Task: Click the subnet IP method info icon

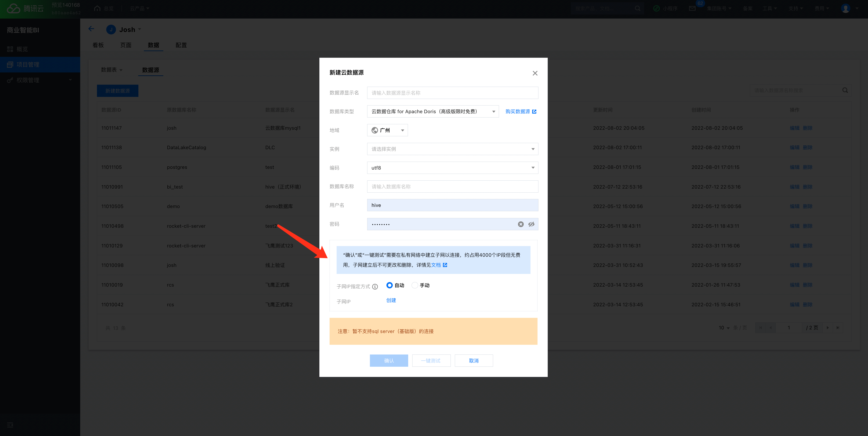Action: tap(375, 287)
